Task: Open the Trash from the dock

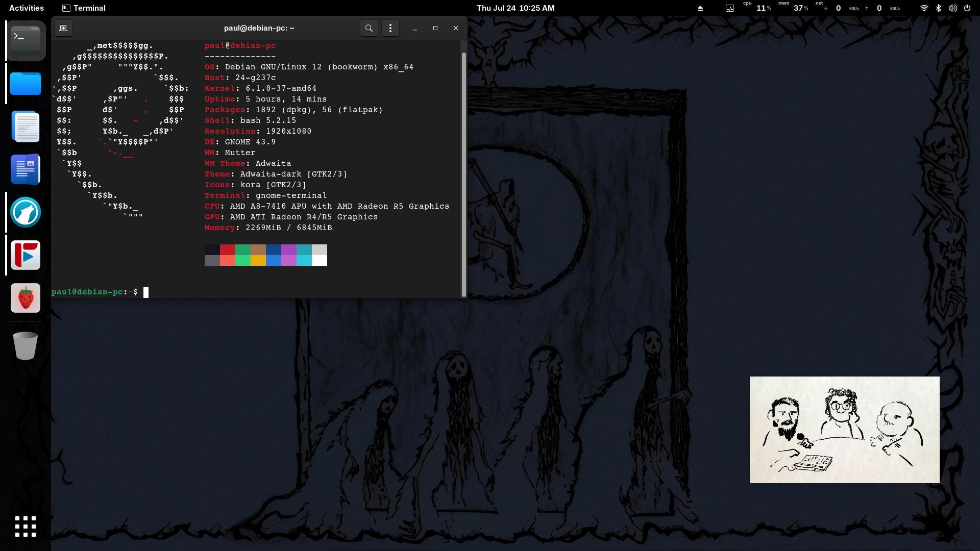Action: click(26, 346)
